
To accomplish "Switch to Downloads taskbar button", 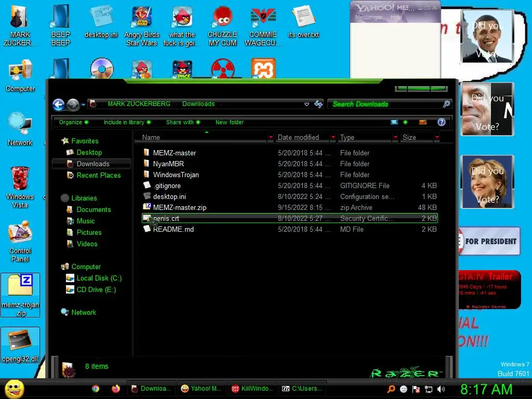I will [151, 389].
